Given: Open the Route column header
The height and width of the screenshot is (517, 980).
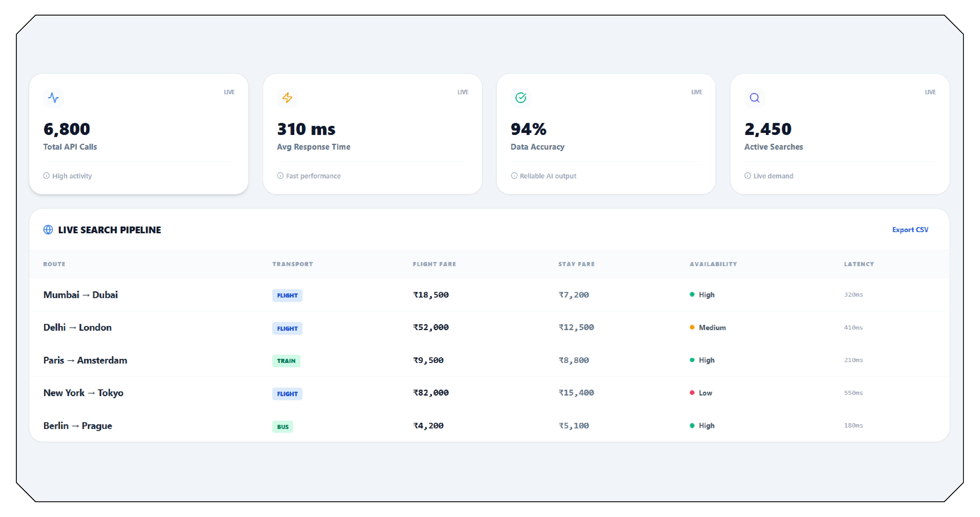Looking at the screenshot, I should tap(54, 264).
